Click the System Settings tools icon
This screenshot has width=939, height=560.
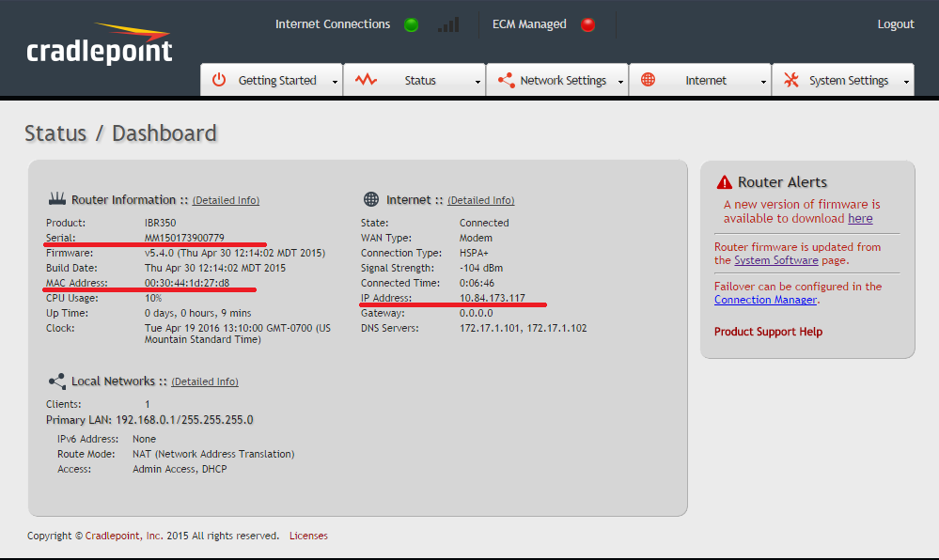pos(791,80)
